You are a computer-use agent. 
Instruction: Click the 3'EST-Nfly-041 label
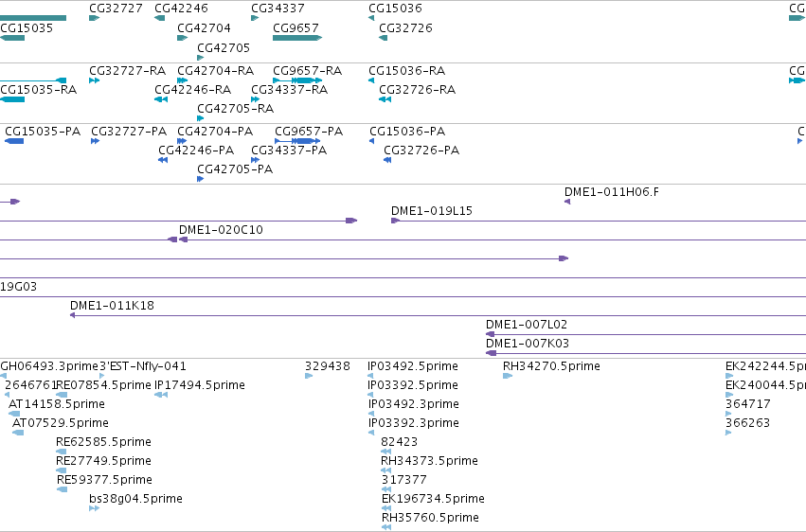pos(143,366)
